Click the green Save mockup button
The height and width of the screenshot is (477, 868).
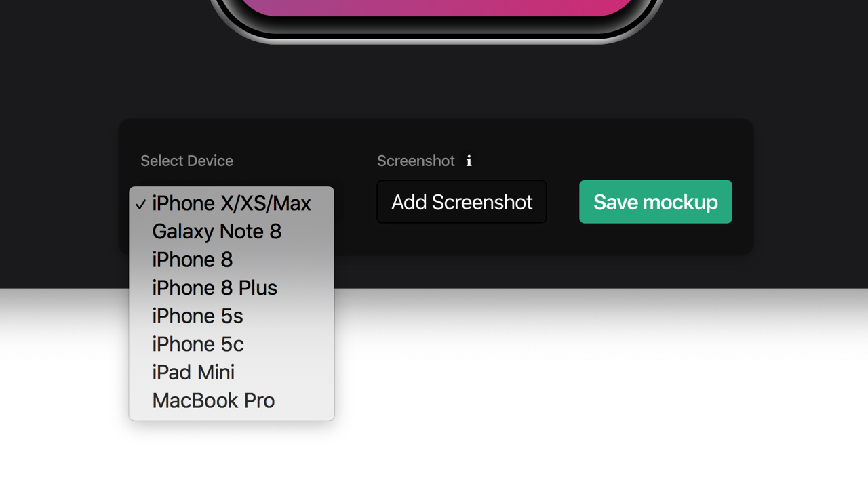656,202
